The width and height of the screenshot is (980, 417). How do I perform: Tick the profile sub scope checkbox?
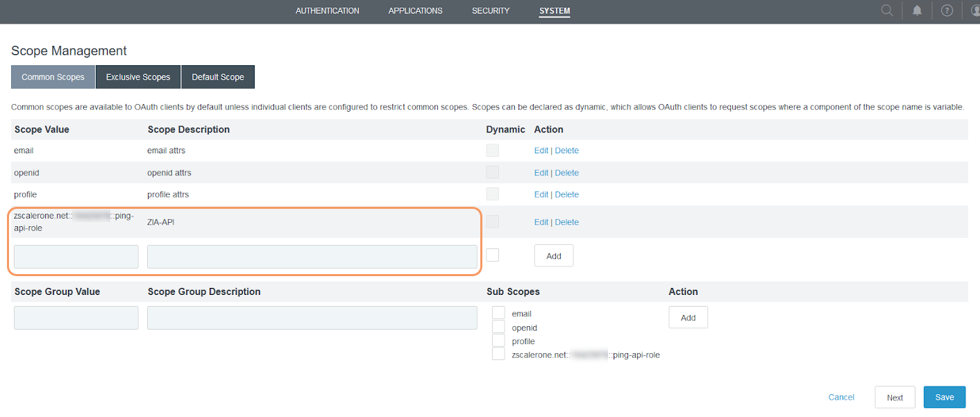(x=498, y=341)
